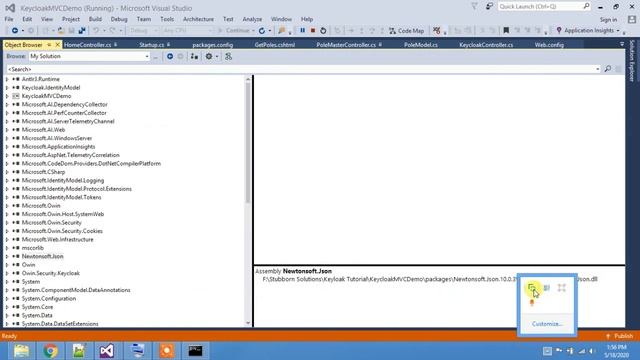Screen dimensions: 640x360
Task: Expand the KeycloakMVCDemo tree node
Action: tap(7, 96)
